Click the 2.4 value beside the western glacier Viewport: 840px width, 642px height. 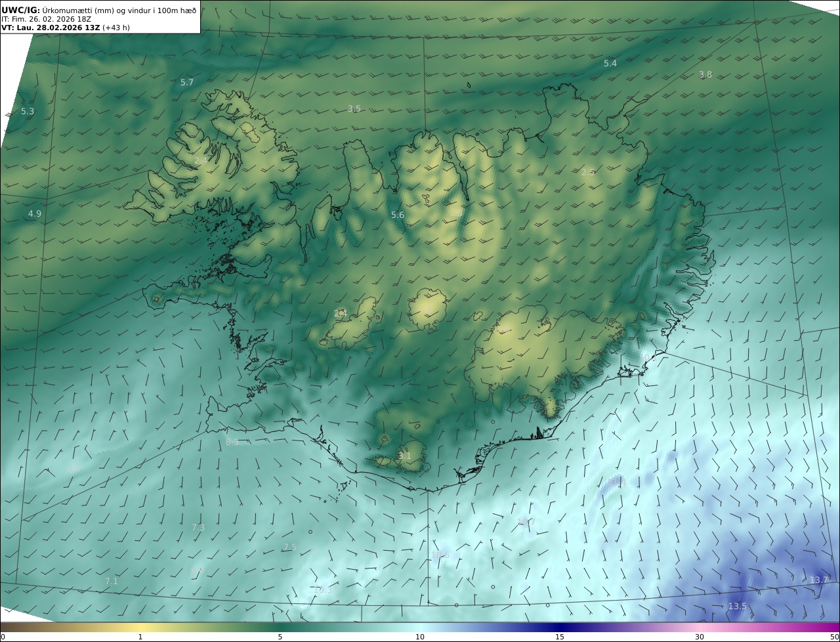click(x=341, y=314)
